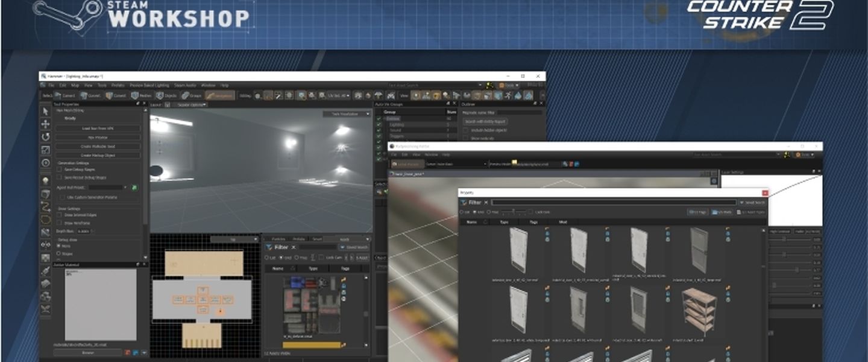Image resolution: width=868 pixels, height=362 pixels.
Task: Activate the Rotate tool in Hammer's left toolbar
Action: [45, 137]
